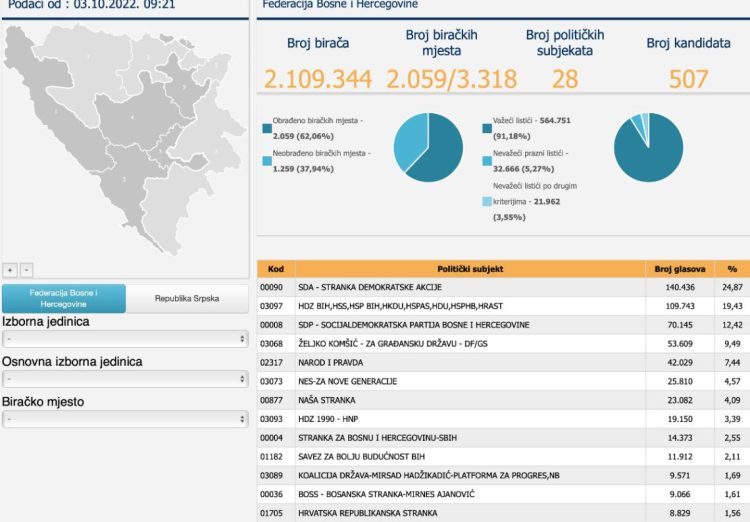Sort by the Kod column header
Screen dimensions: 750x522
(x=277, y=269)
